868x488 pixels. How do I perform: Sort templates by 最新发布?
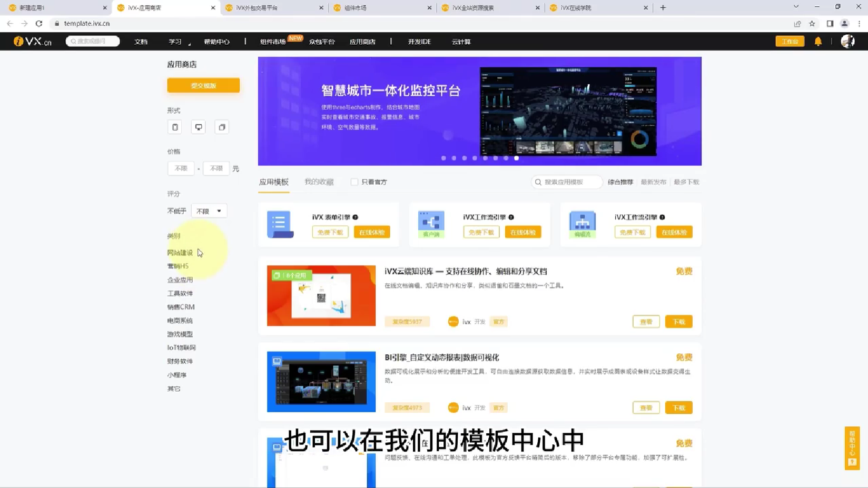(x=654, y=182)
